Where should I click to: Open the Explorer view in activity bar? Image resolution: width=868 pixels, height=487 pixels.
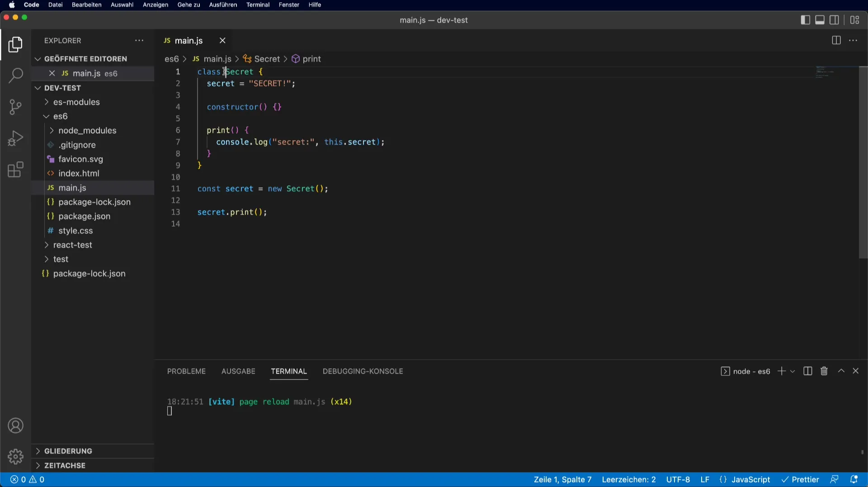(x=15, y=44)
